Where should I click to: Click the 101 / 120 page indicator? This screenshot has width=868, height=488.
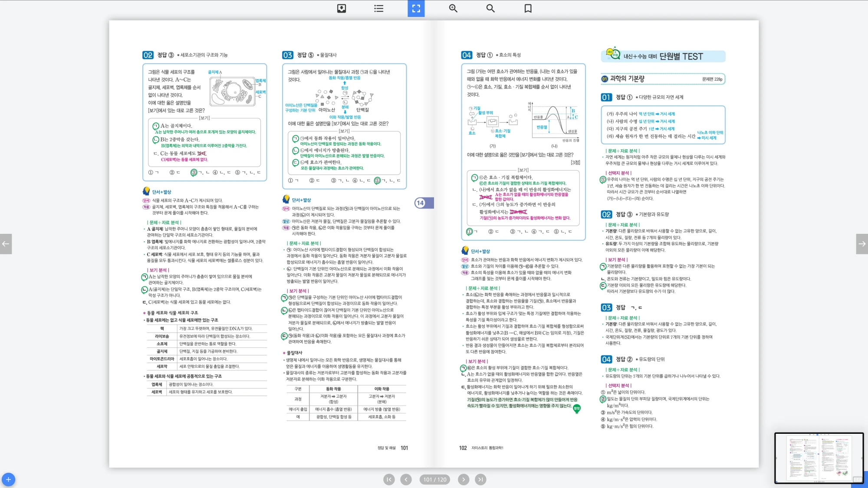click(x=435, y=479)
